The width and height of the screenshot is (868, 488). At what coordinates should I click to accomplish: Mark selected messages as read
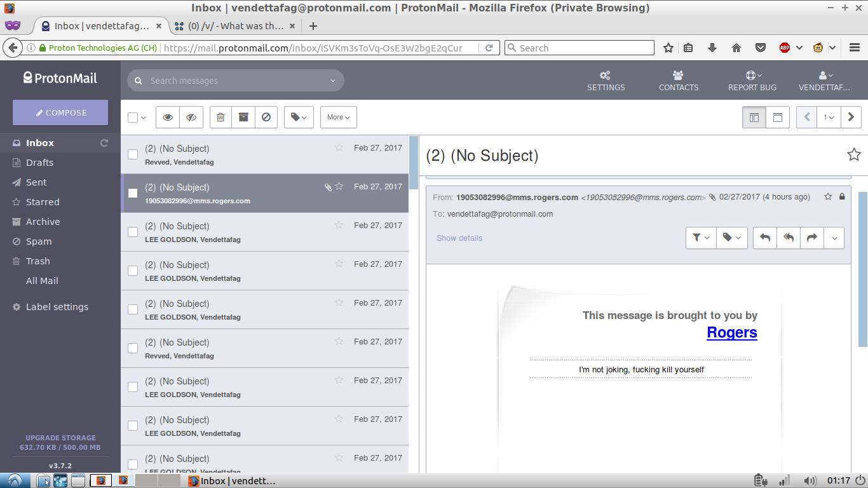coord(167,117)
